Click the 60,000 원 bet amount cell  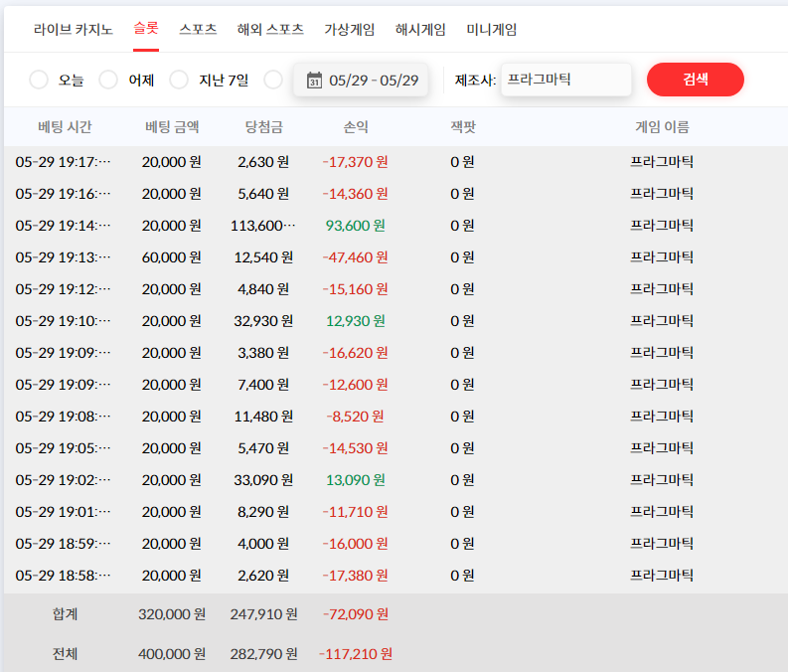click(x=172, y=257)
